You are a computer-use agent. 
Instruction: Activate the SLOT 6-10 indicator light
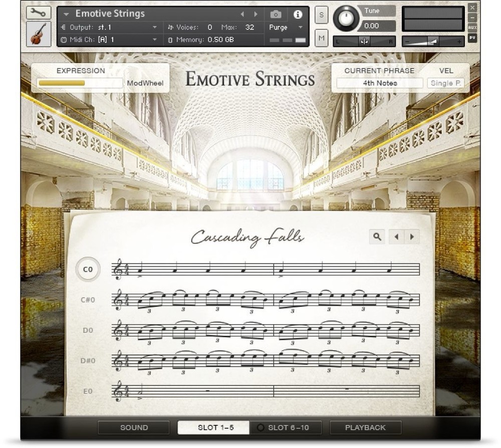pos(260,427)
